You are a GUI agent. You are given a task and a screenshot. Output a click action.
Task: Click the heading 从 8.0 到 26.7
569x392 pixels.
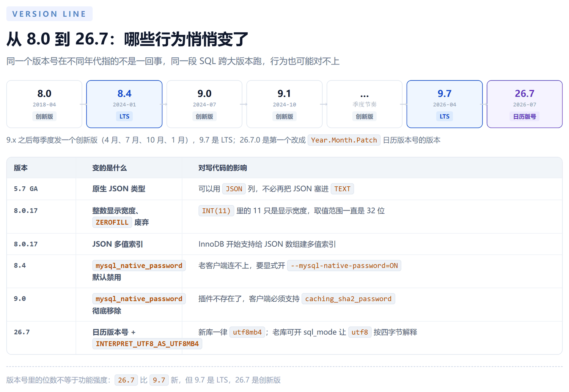pos(127,39)
